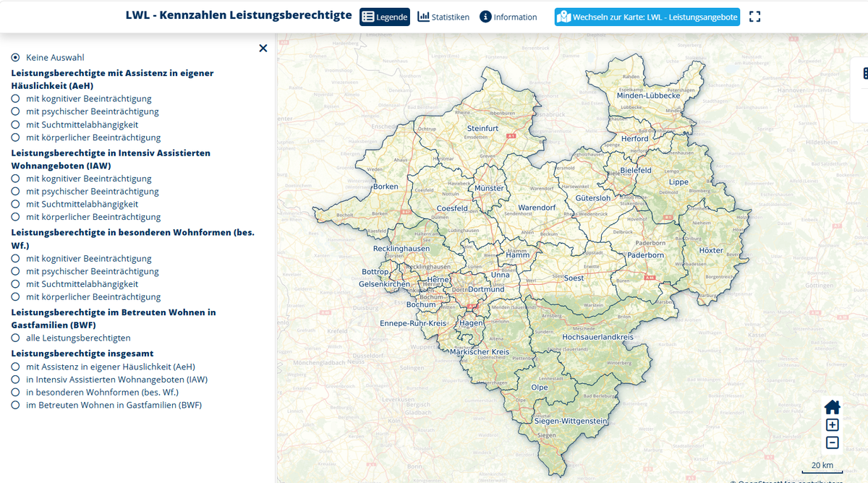Image resolution: width=868 pixels, height=483 pixels.
Task: Click the Paderborn district label
Action: (x=645, y=255)
